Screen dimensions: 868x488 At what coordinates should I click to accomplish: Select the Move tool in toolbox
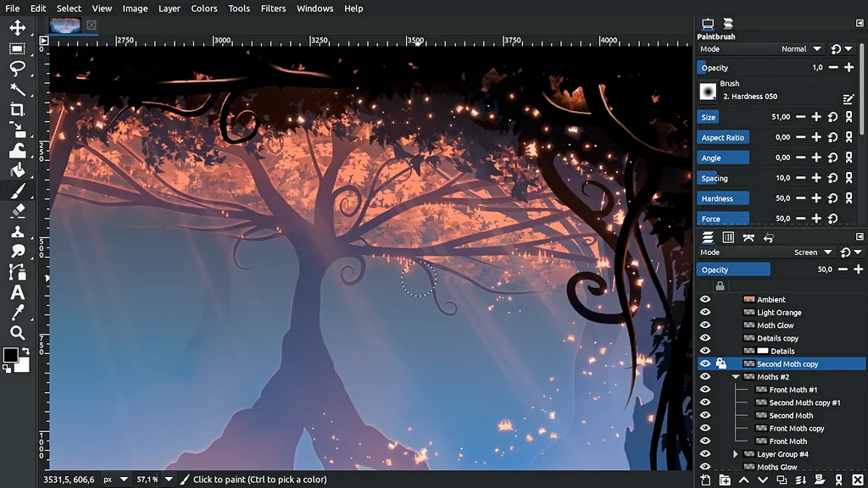17,28
